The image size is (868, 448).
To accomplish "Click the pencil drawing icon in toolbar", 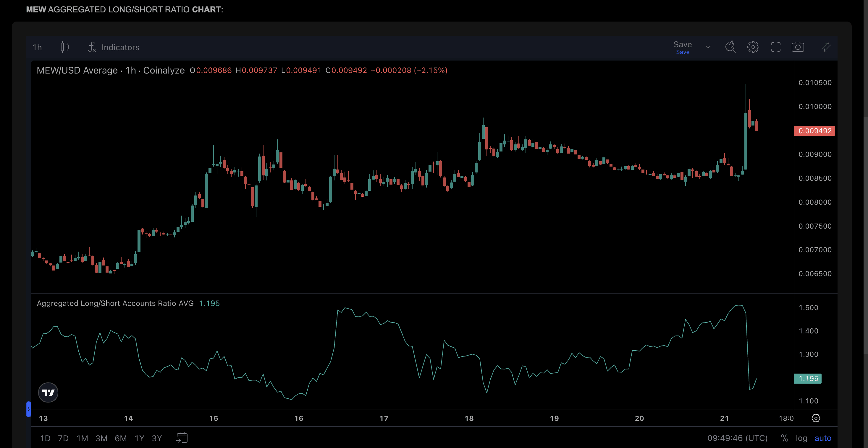I will click(826, 47).
